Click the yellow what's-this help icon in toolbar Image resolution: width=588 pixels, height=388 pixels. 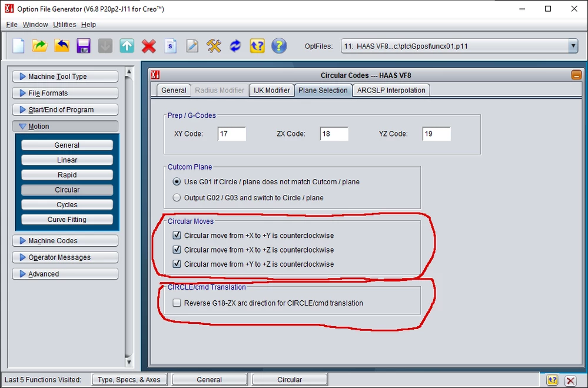click(x=257, y=46)
